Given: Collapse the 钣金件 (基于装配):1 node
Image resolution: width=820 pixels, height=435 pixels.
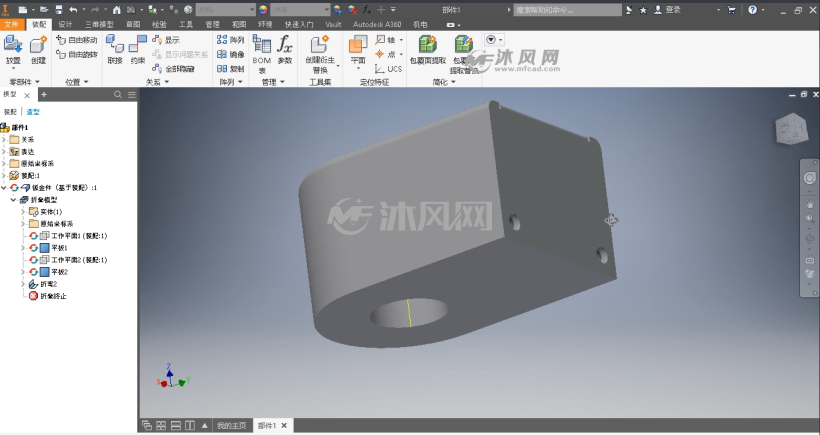Looking at the screenshot, I should tap(4, 187).
